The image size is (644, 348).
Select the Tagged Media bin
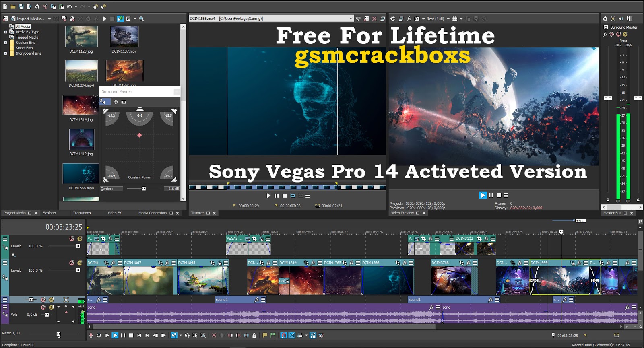tap(27, 37)
